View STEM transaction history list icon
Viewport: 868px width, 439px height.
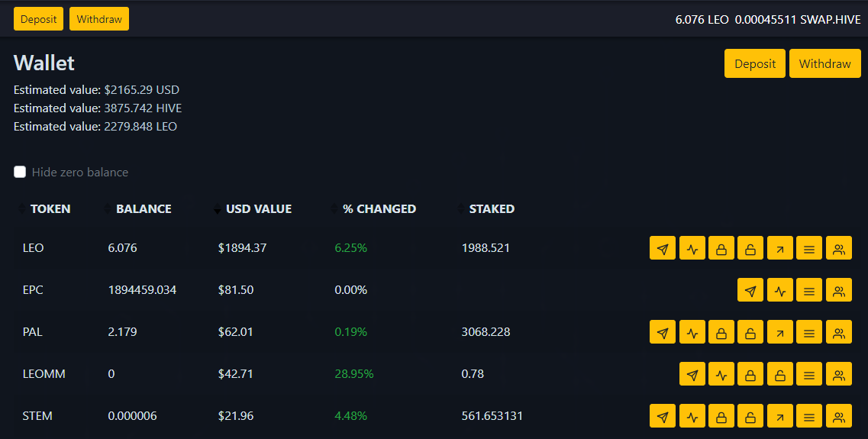coord(809,416)
